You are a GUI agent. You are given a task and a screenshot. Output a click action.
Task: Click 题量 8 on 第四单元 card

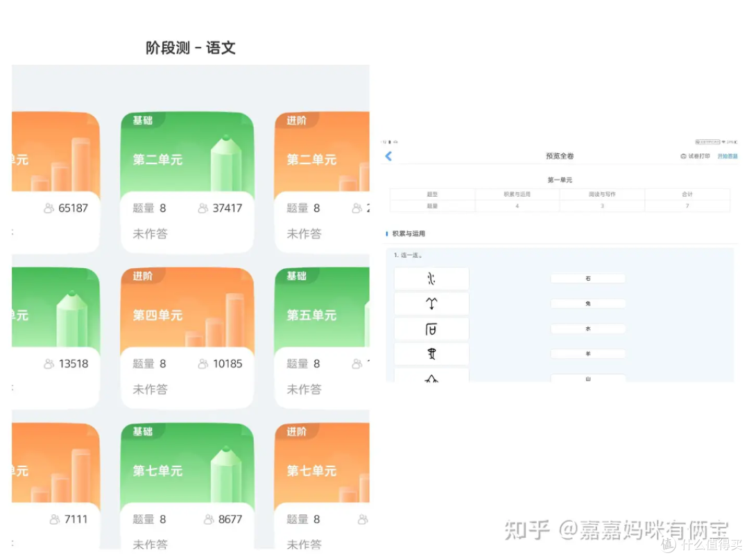pos(149,364)
